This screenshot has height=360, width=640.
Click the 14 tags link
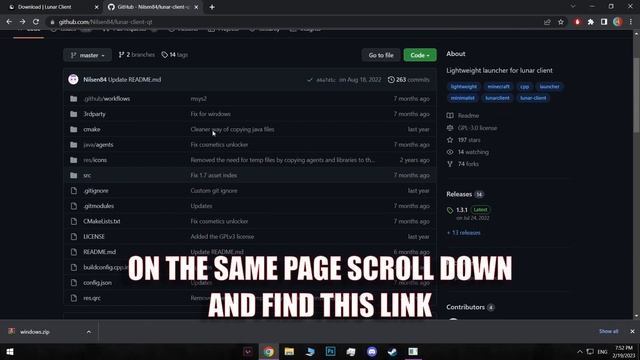175,55
